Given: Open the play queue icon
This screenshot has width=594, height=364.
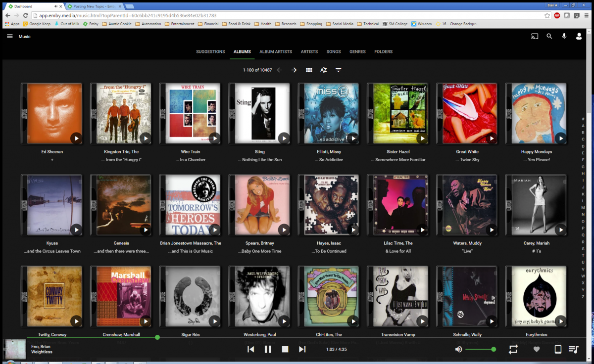Looking at the screenshot, I should 573,349.
